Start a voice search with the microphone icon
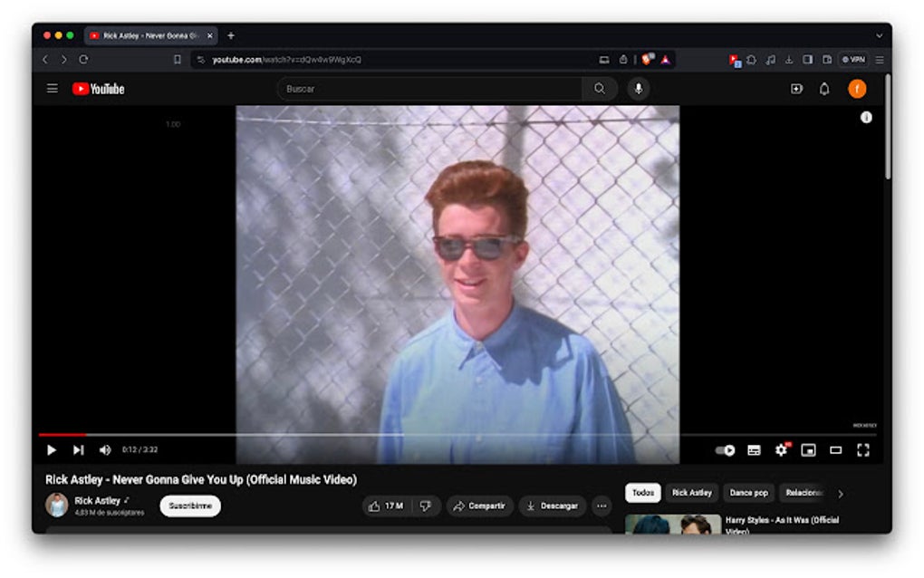The width and height of the screenshot is (924, 578). (x=639, y=88)
